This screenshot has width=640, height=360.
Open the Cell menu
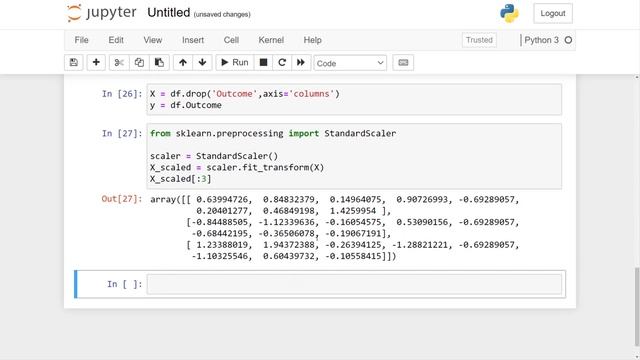[x=231, y=40]
